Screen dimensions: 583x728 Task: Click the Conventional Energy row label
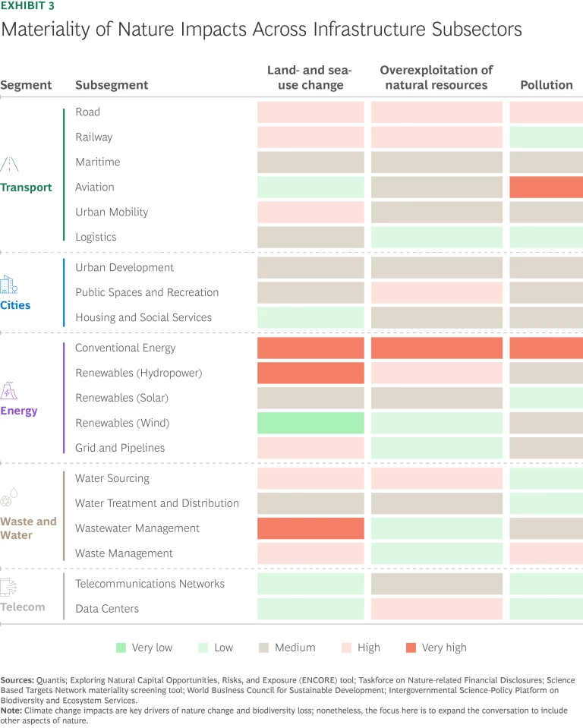point(125,348)
